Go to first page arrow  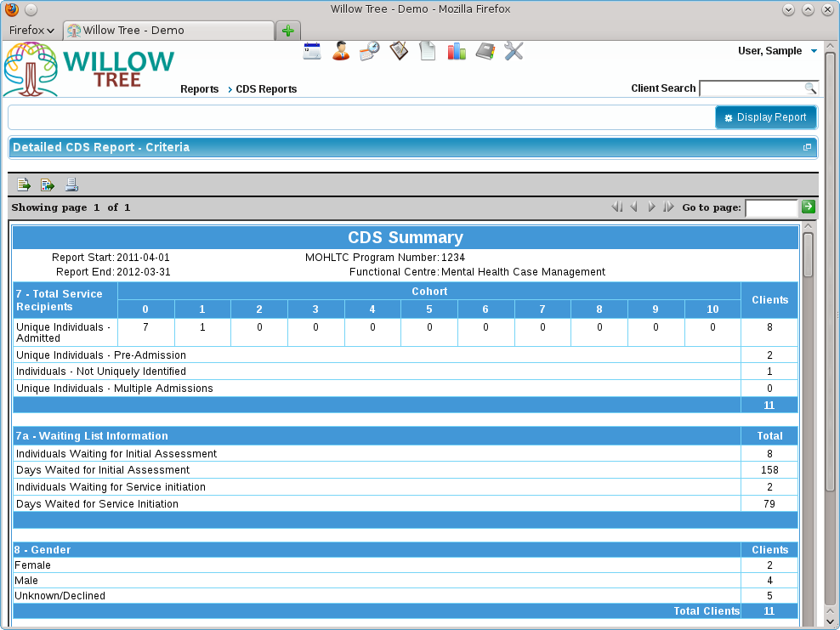tap(617, 207)
